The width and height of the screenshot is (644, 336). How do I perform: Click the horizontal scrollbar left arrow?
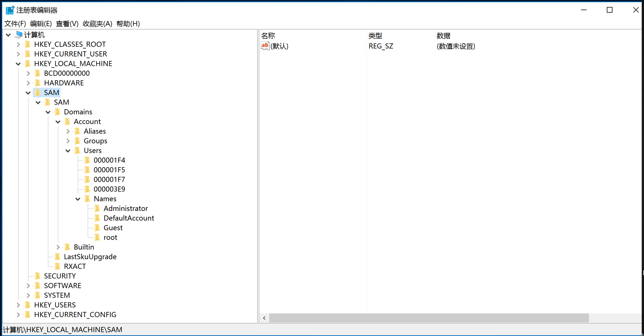(264, 318)
